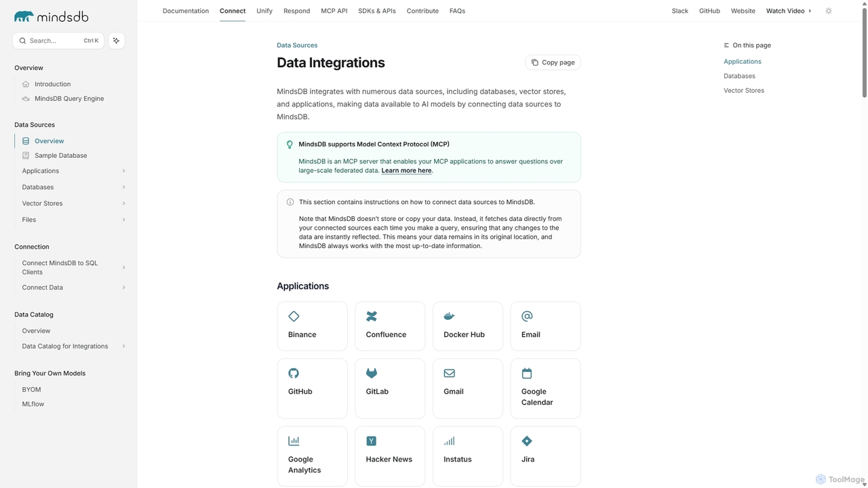This screenshot has width=868, height=488.
Task: Switch to the Unify tab
Action: click(264, 11)
